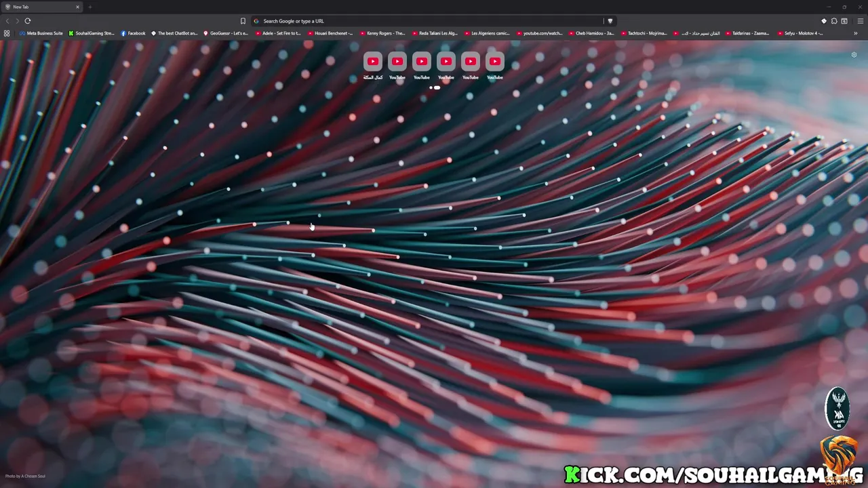Open the diamond-shaped toolbar icon beside Extensions
The image size is (868, 488).
point(824,21)
